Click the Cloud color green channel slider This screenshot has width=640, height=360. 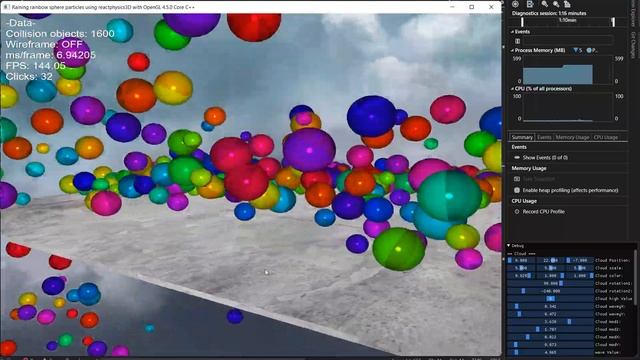[550, 276]
